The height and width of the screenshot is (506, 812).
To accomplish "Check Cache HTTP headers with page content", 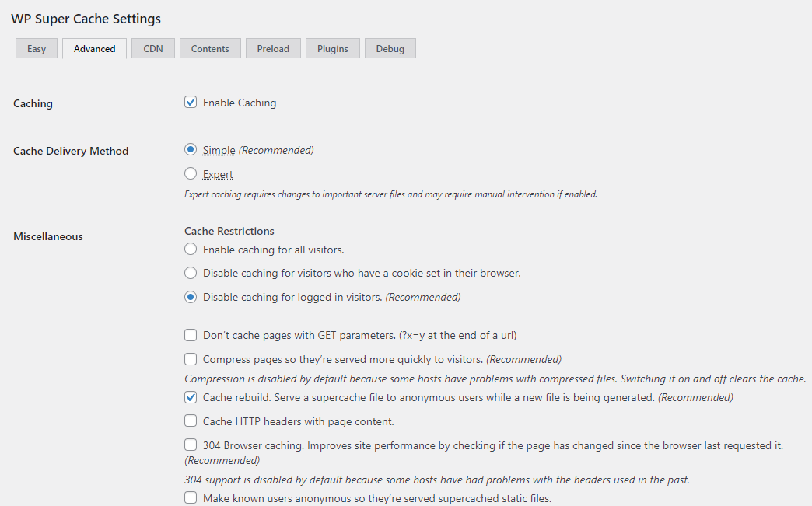I will (191, 421).
